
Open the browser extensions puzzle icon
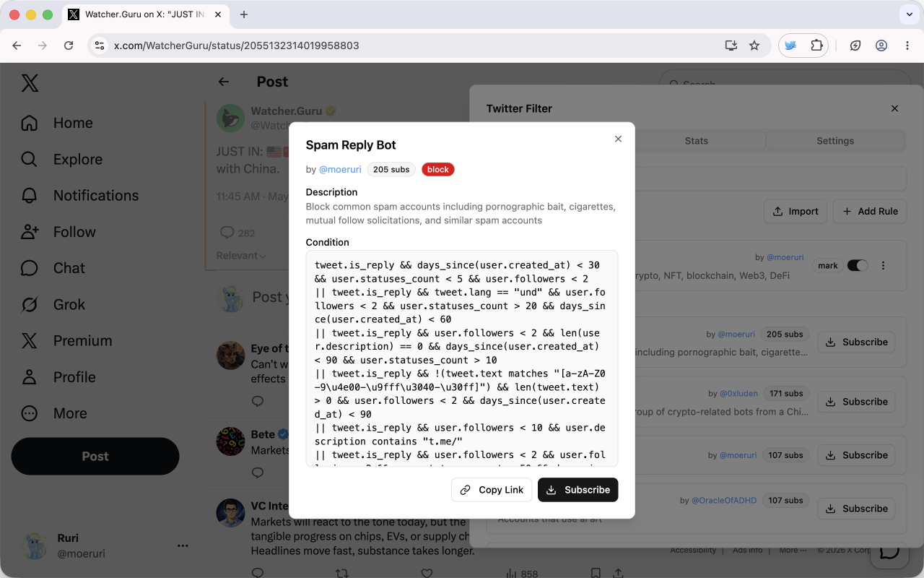[816, 46]
